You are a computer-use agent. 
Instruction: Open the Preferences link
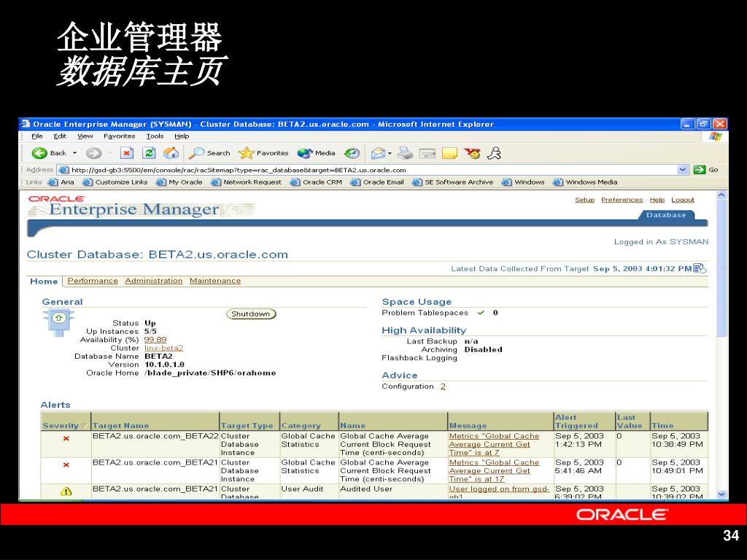[x=622, y=200]
